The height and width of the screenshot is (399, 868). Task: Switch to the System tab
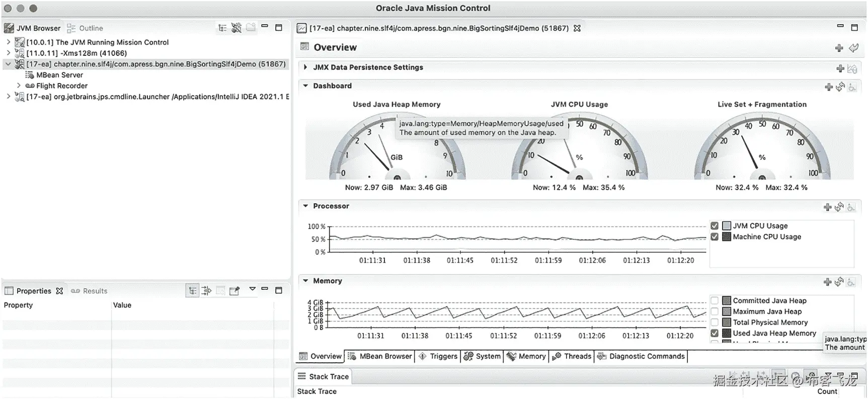coord(482,356)
